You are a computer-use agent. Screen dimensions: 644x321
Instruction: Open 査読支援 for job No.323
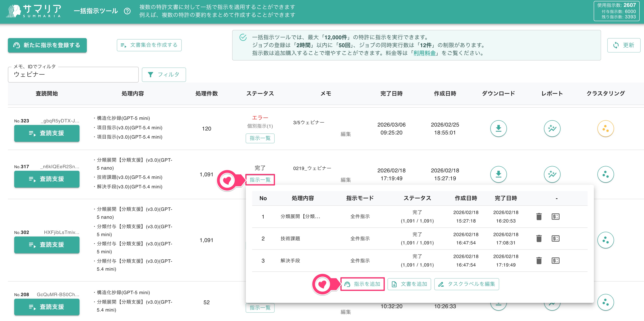(47, 133)
